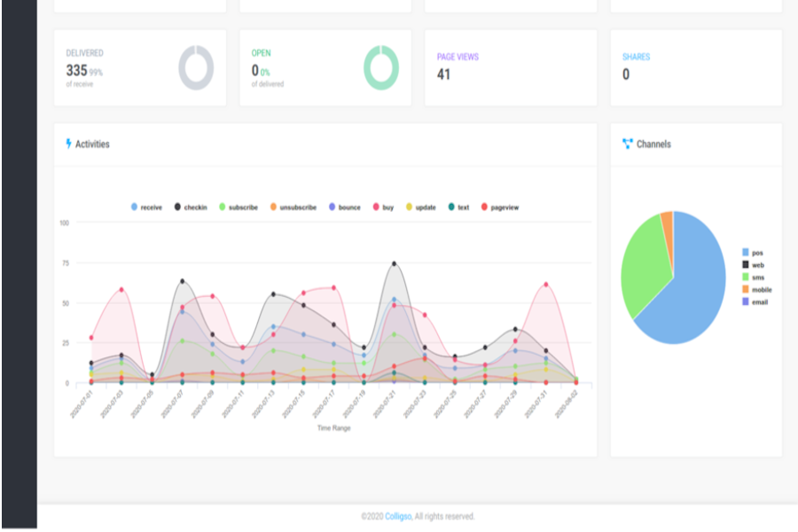Screen dimensions: 798x532
Task: Click the Channels panel heading
Action: (653, 144)
